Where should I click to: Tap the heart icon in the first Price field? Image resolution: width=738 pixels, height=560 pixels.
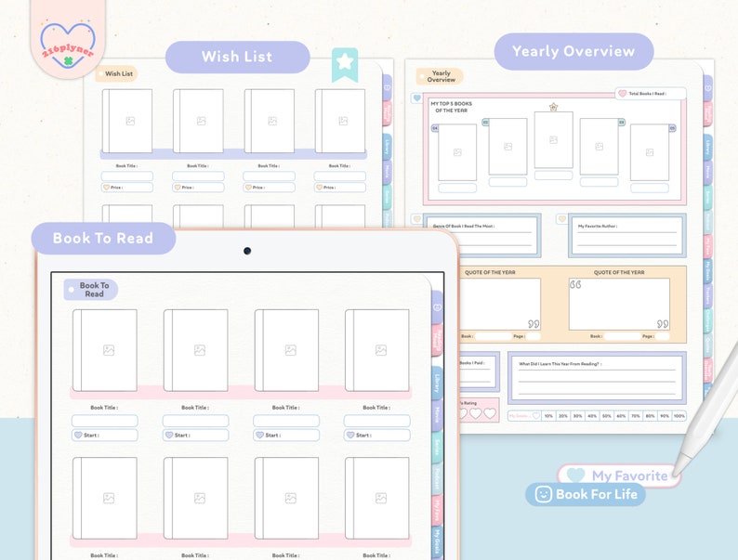click(x=106, y=188)
